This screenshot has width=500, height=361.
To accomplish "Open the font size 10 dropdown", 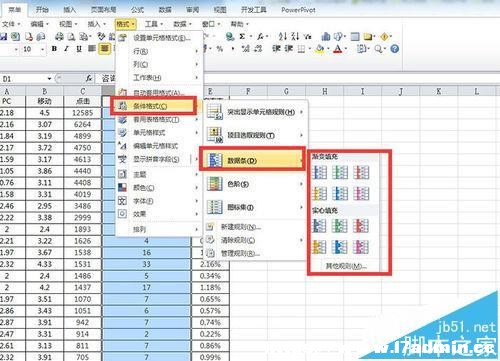I will click(x=42, y=49).
